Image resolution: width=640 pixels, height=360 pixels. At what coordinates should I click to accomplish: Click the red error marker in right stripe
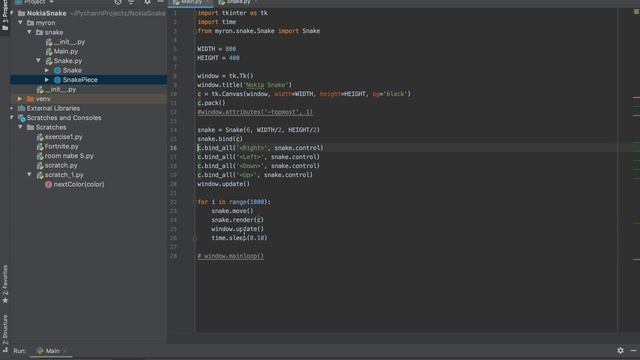click(636, 98)
